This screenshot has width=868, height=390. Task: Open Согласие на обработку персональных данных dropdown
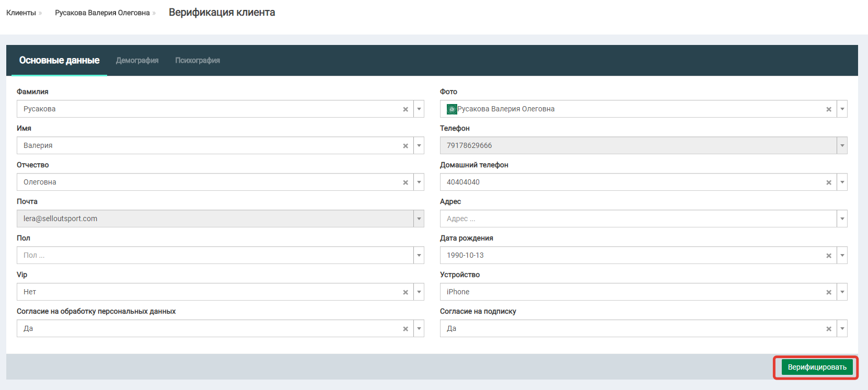[419, 329]
